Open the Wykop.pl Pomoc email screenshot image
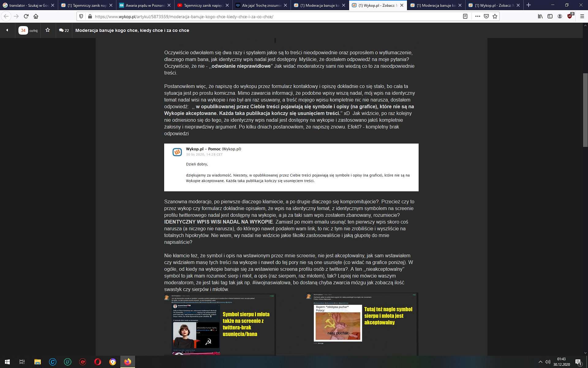The height and width of the screenshot is (368, 588). [x=291, y=167]
